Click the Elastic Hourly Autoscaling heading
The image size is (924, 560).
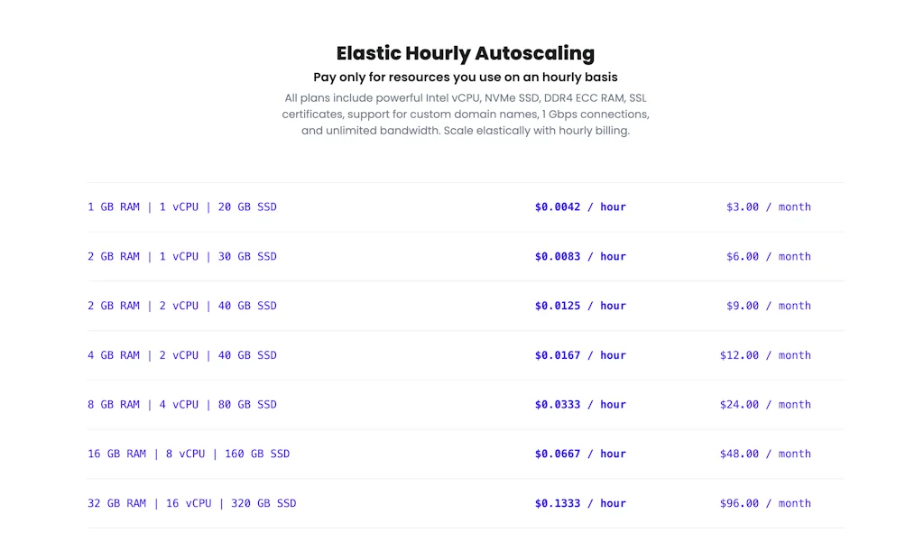466,53
